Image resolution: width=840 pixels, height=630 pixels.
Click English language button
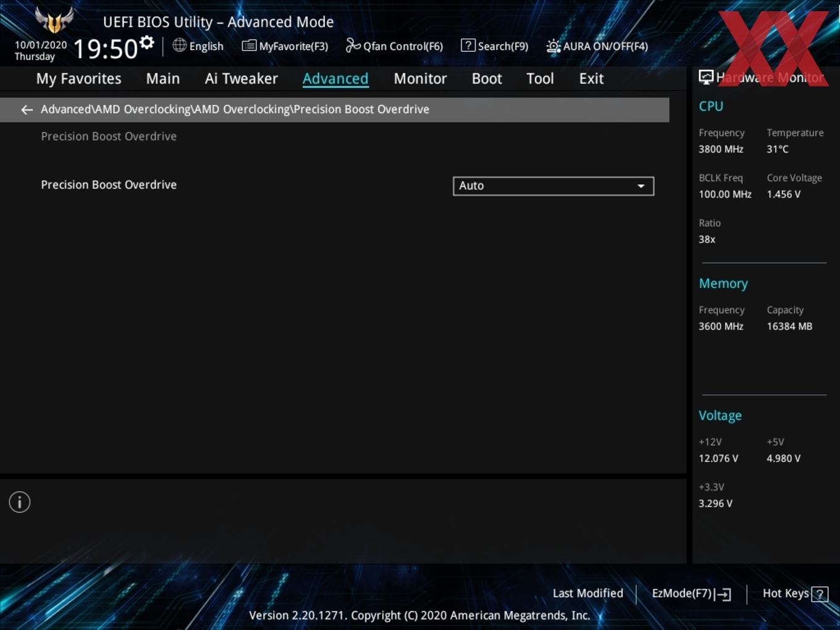206,46
